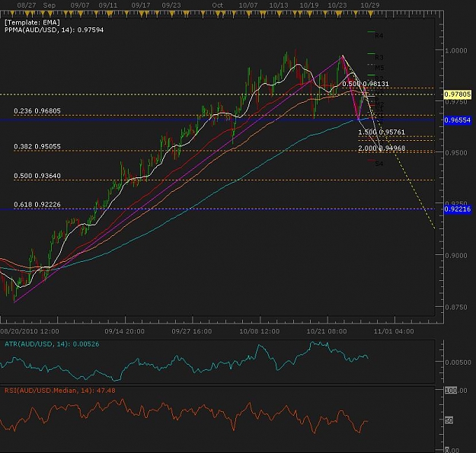Click the 0.500 0.98131 retracement label
Image resolution: width=476 pixels, height=453 pixels.
(366, 84)
